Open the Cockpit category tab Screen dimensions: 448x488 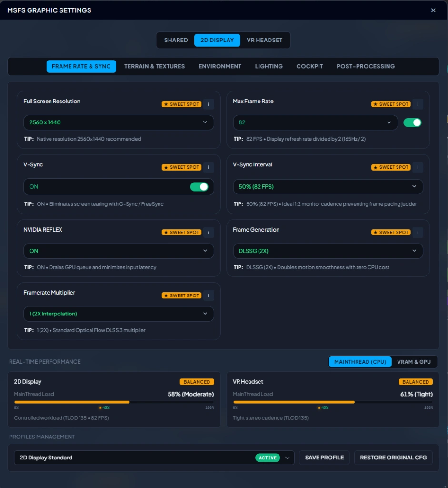(x=309, y=66)
